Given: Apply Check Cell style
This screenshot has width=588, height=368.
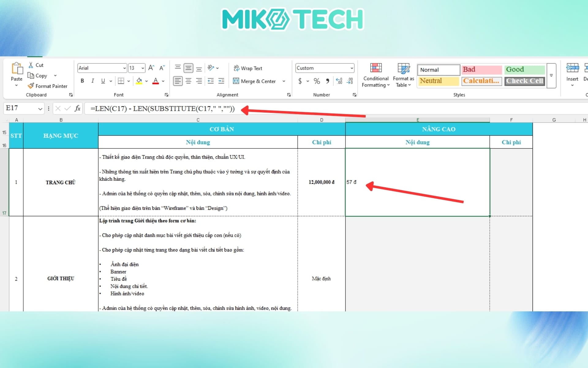Looking at the screenshot, I should pyautogui.click(x=525, y=81).
